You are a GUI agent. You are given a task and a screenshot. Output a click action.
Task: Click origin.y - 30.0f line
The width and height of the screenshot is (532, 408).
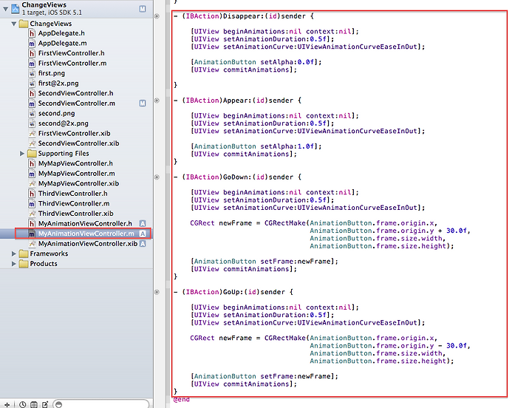click(x=390, y=346)
